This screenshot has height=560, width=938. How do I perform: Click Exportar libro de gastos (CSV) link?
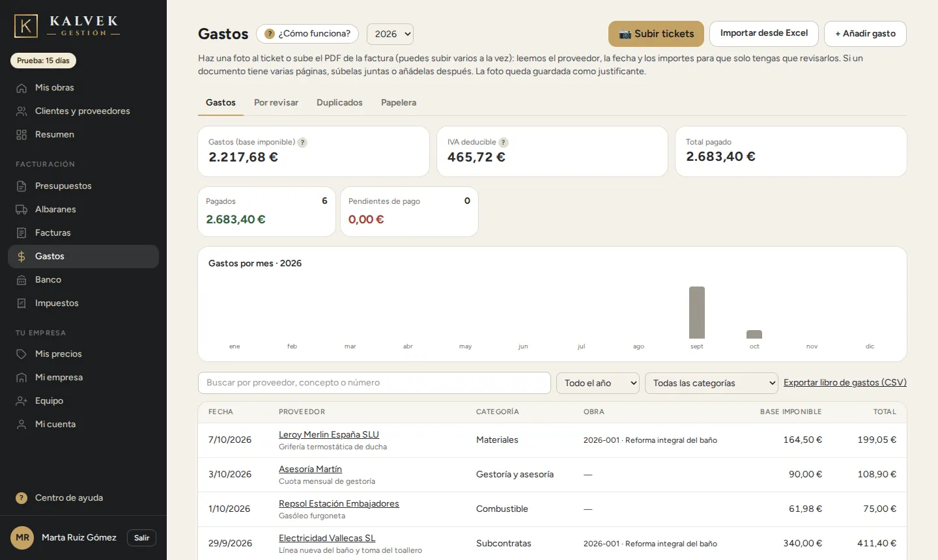tap(845, 382)
